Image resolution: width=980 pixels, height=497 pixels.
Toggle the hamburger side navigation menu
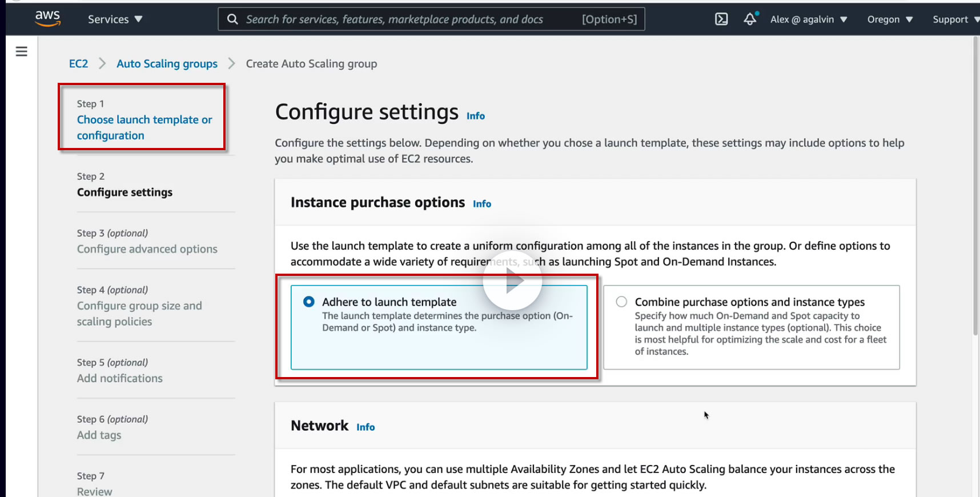coord(22,51)
